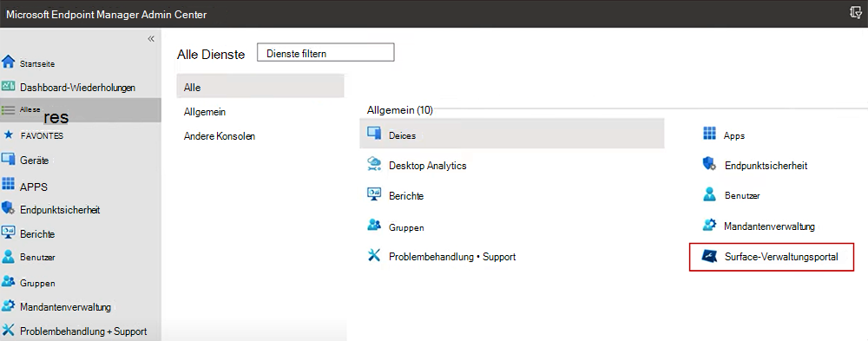The image size is (868, 341).
Task: Click the Alle Dienste heading
Action: coord(211,55)
